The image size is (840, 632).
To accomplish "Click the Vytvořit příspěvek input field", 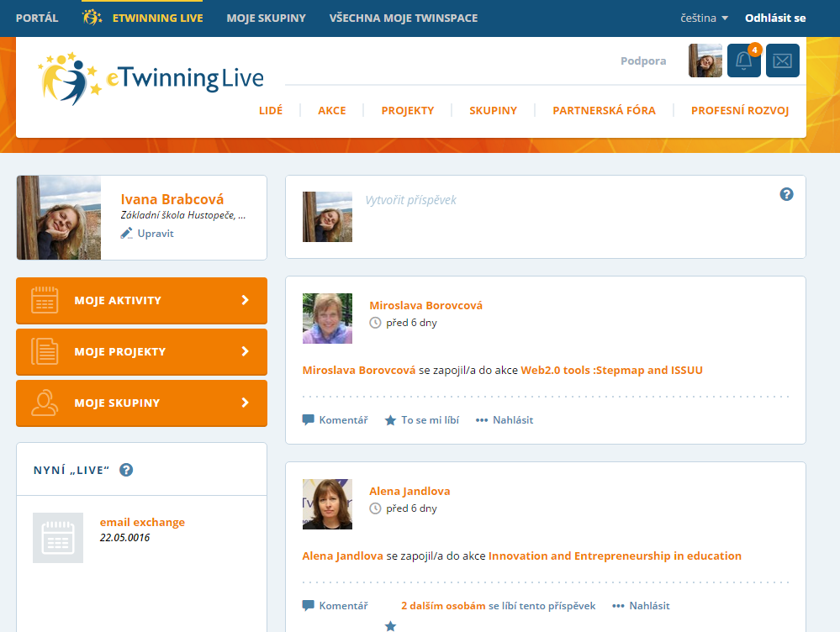I will pyautogui.click(x=411, y=200).
